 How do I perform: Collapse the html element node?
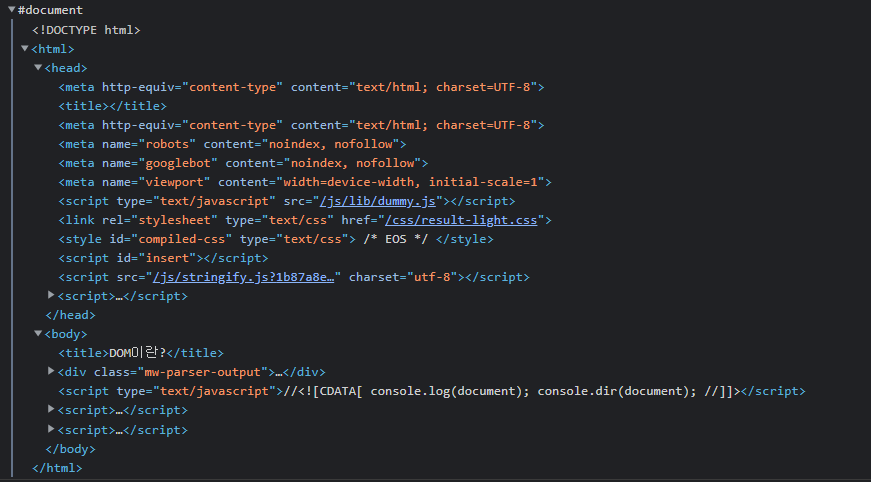24,48
